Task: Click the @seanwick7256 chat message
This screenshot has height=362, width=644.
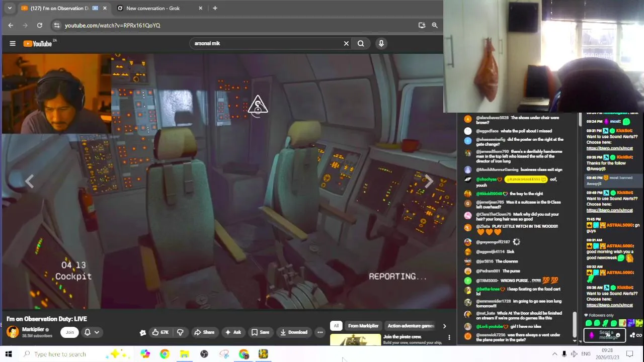Action: coord(518,337)
